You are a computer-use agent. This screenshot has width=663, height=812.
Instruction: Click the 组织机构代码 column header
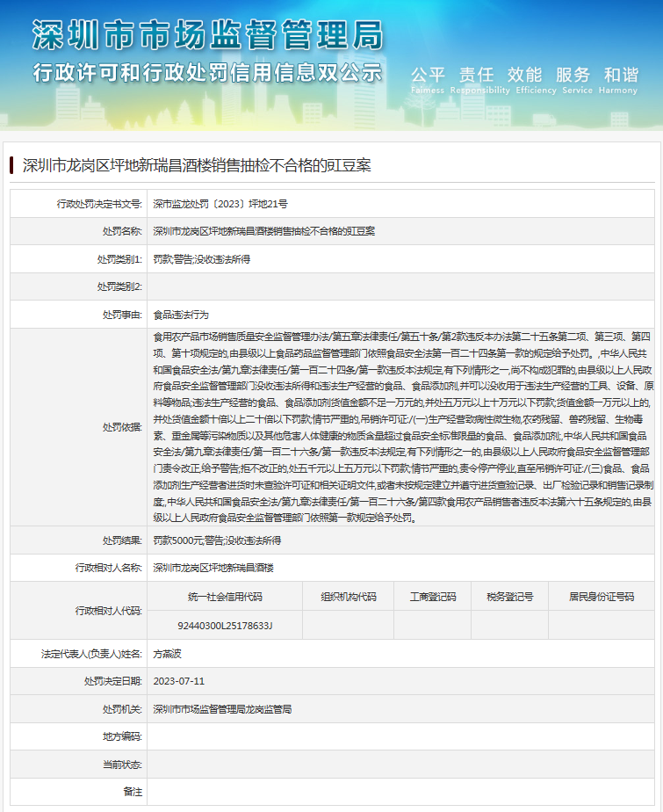(349, 597)
